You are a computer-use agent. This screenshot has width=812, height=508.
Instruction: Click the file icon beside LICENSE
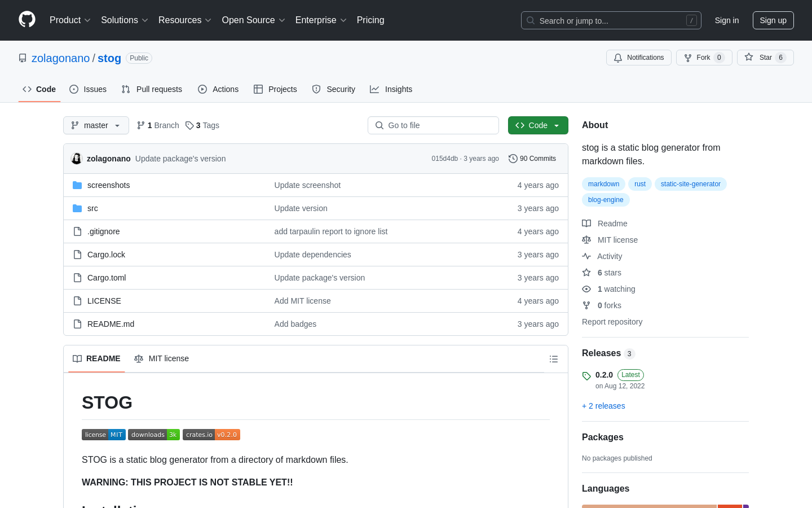77,301
